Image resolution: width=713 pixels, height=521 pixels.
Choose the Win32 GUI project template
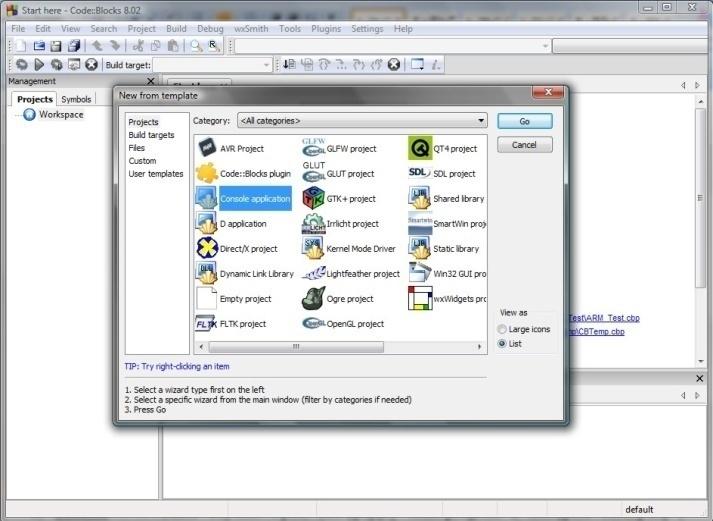point(447,274)
